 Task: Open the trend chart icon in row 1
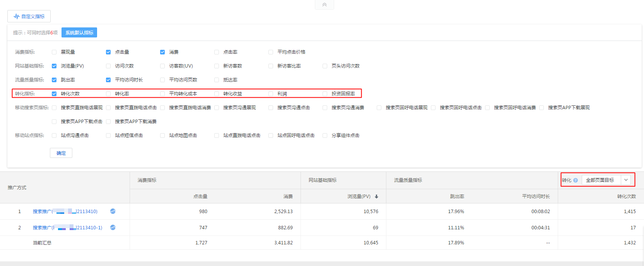click(113, 211)
